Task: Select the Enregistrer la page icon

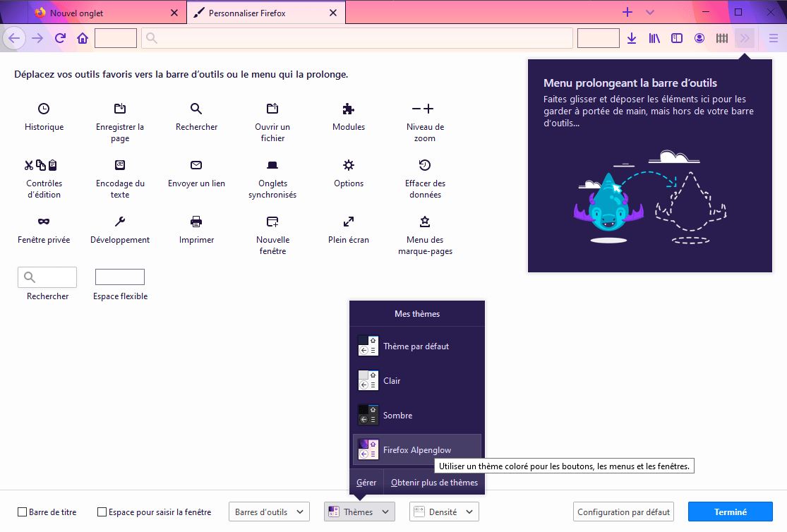Action: pos(120,109)
